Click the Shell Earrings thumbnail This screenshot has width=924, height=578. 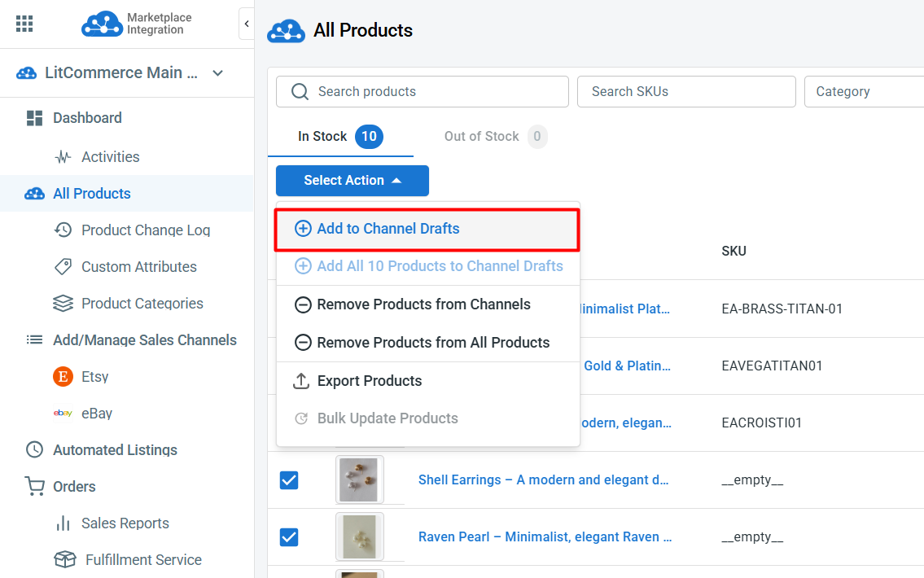click(x=360, y=479)
